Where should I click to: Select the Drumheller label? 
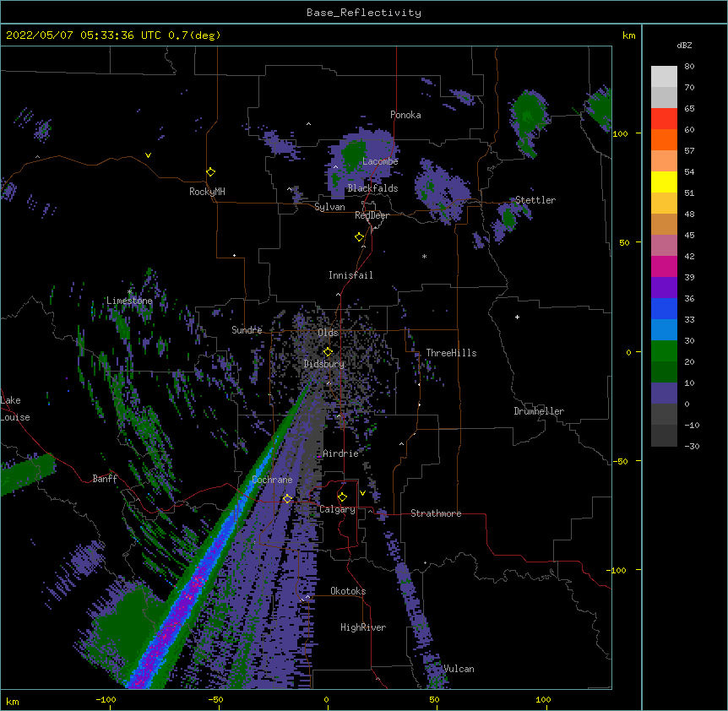(539, 411)
